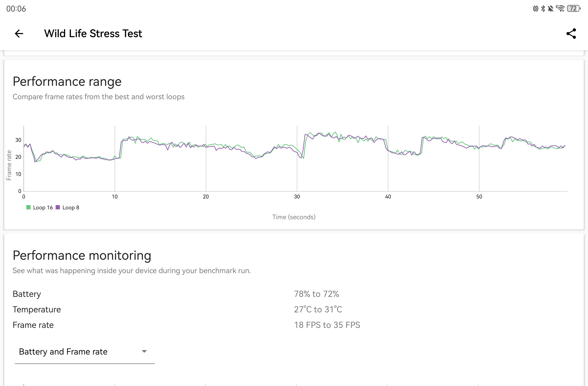588x386 pixels.
Task: Click the Performance monitoring heading
Action: [82, 256]
